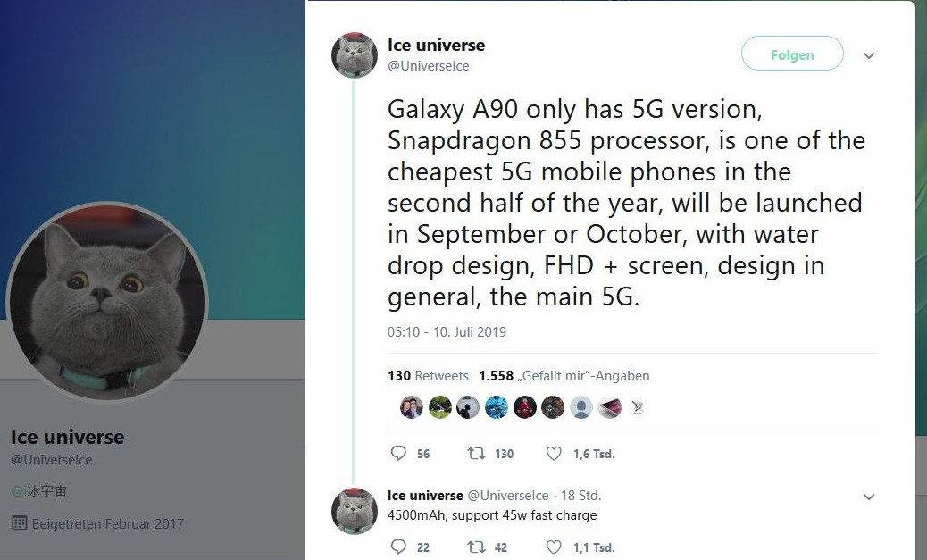This screenshot has height=560, width=927.
Task: Expand the tweet options chevron beside Folgen
Action: [868, 55]
